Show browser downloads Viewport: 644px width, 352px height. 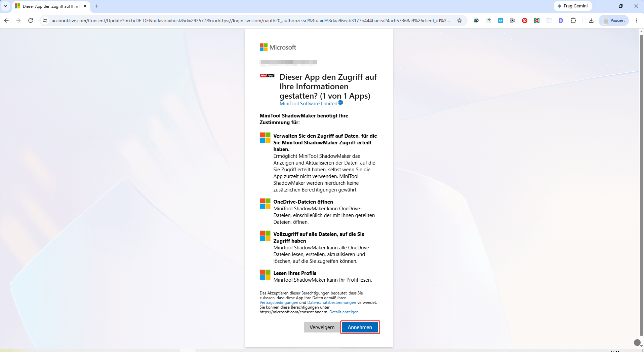tap(591, 21)
